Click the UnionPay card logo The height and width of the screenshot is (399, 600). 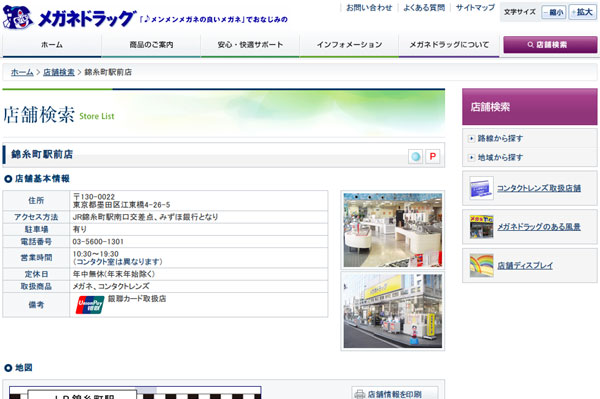click(x=90, y=305)
